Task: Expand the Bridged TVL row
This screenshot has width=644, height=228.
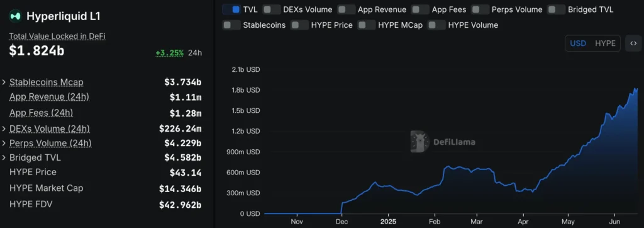Action: [4, 157]
